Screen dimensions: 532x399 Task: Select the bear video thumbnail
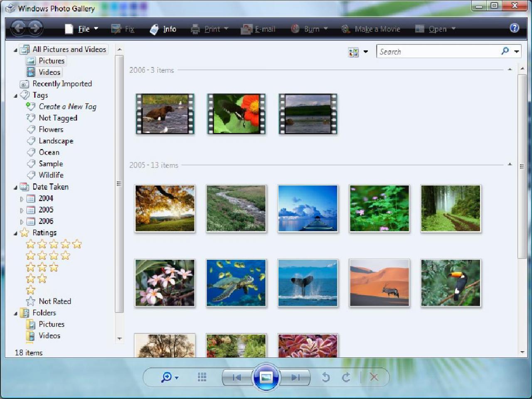(x=165, y=113)
